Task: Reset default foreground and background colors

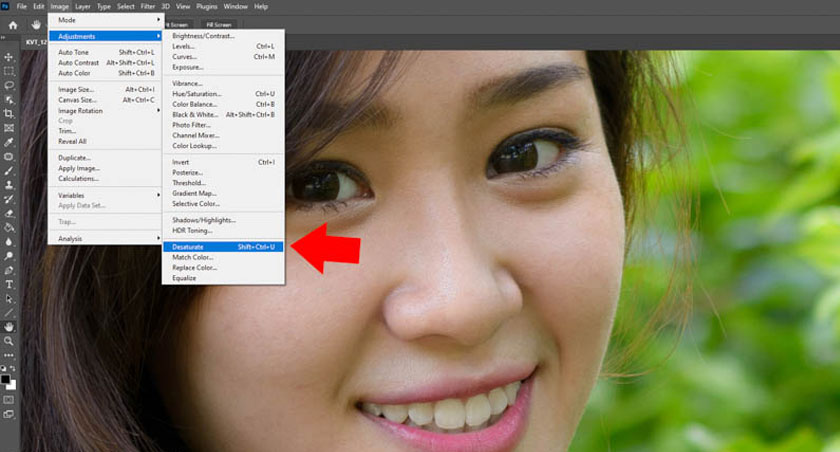Action: 4,368
